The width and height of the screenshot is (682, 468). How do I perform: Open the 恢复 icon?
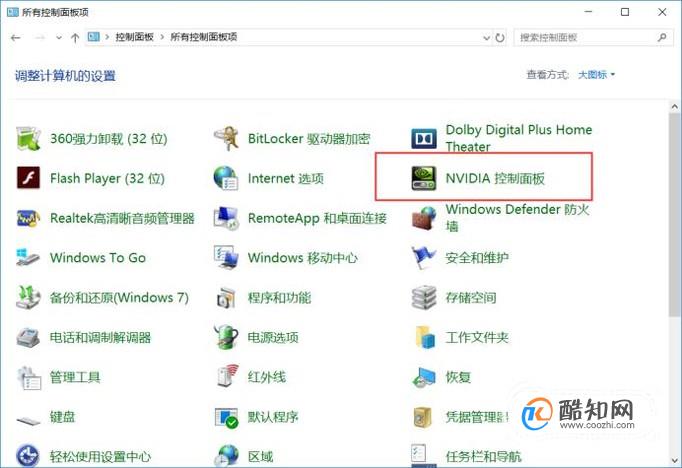tap(424, 377)
